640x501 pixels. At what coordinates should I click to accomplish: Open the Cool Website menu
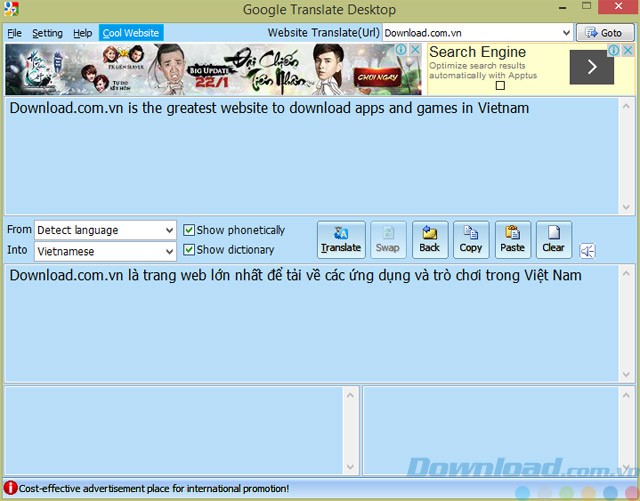click(131, 33)
